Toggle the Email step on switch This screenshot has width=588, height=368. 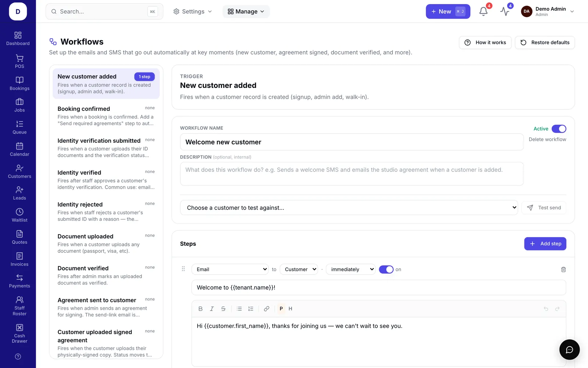(x=386, y=269)
